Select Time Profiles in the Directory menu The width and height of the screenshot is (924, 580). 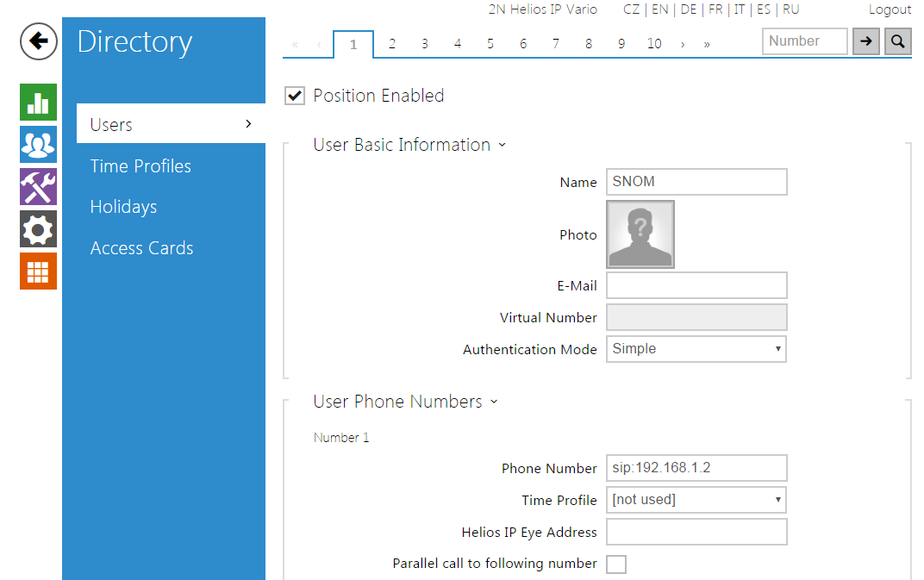[x=140, y=166]
